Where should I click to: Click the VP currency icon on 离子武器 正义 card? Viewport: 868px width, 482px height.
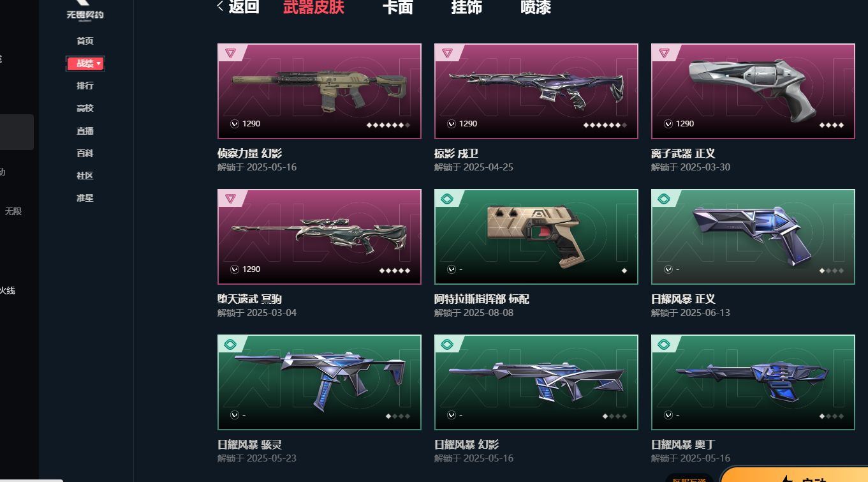point(668,124)
